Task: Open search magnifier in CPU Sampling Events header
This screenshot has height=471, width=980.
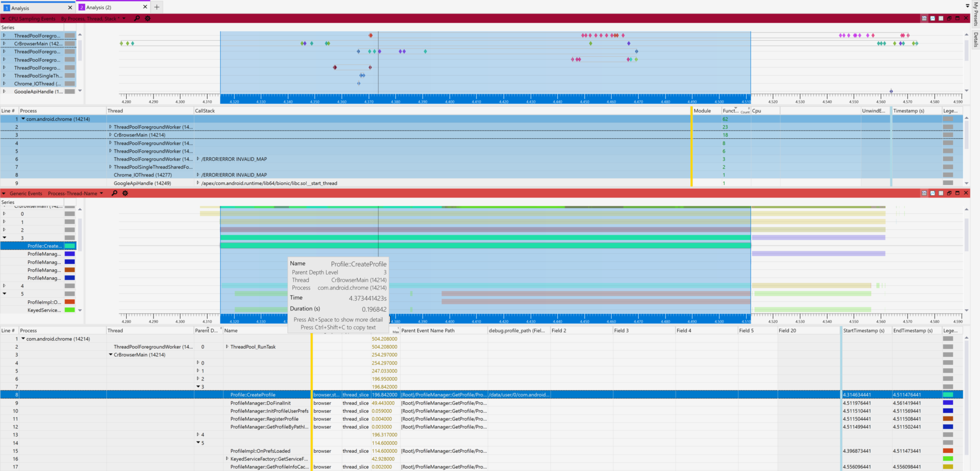Action: coord(137,18)
